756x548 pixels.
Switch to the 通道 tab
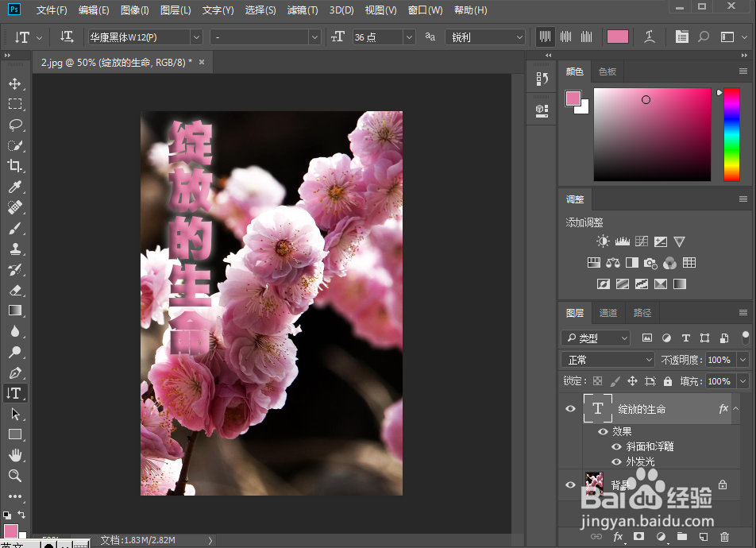[607, 313]
